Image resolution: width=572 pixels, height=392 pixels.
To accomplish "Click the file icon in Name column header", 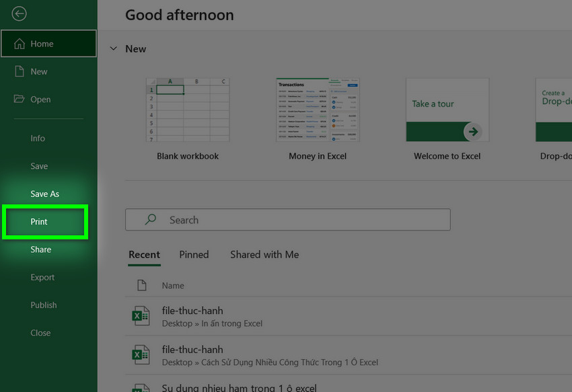I will (142, 285).
